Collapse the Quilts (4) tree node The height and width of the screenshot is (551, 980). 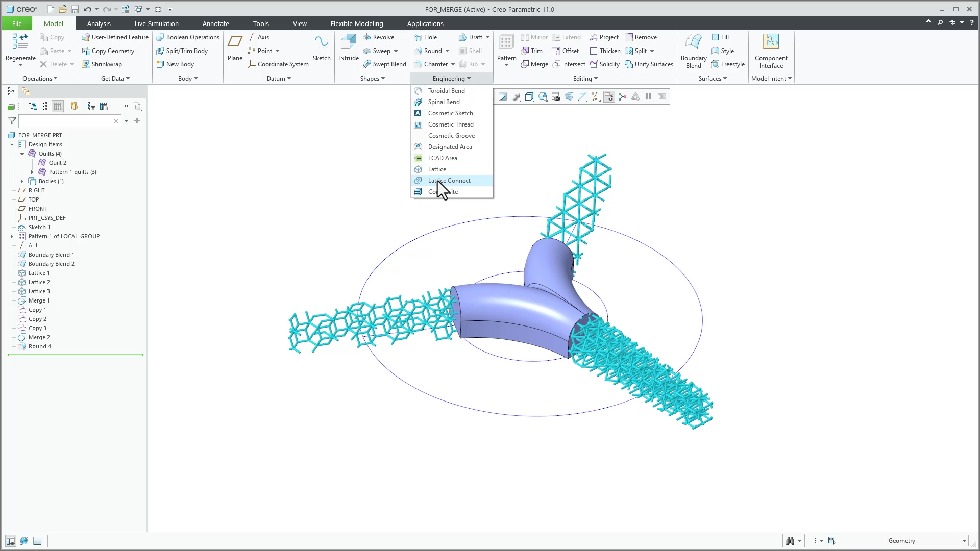22,154
